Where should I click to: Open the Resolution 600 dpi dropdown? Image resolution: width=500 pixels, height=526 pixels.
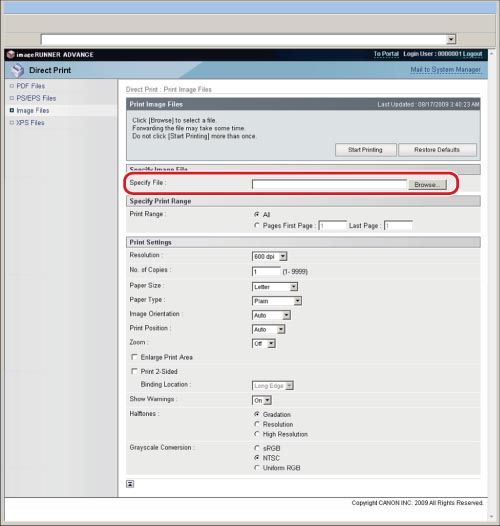tap(269, 257)
